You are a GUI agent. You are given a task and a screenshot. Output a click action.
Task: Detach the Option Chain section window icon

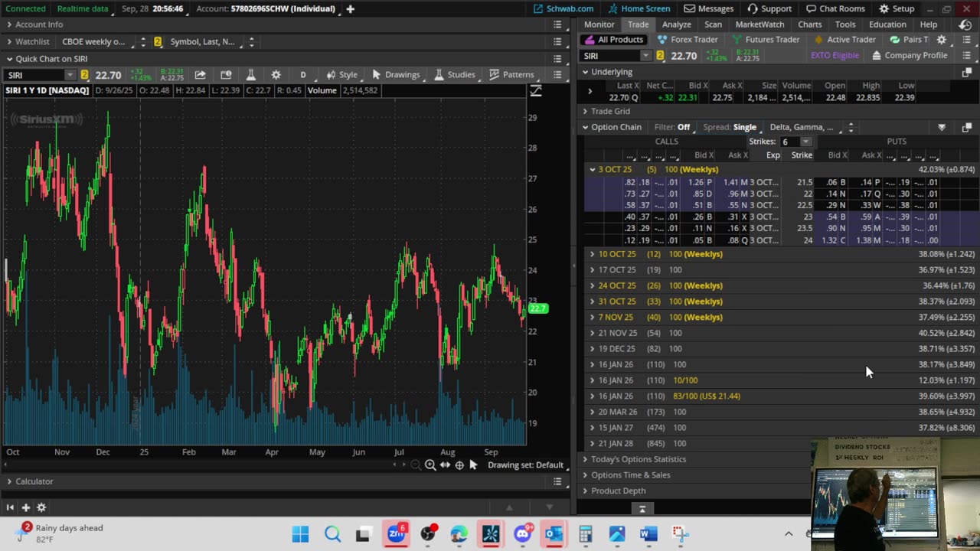pyautogui.click(x=966, y=127)
